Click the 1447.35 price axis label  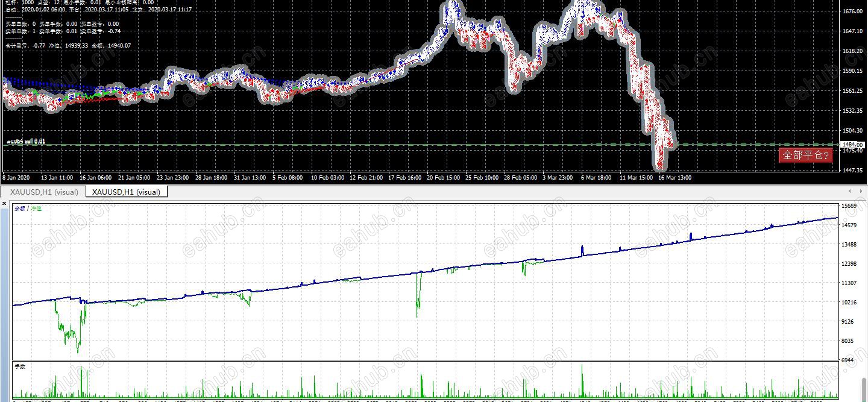click(853, 170)
